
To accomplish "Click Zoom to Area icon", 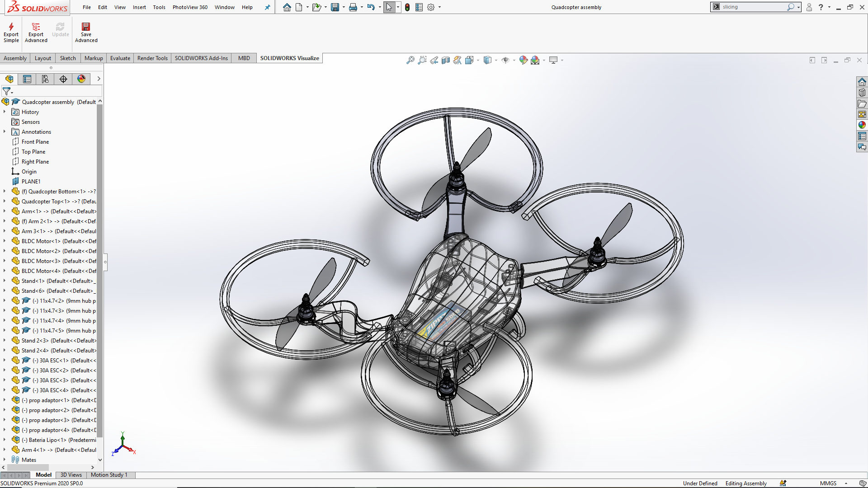I will (x=422, y=60).
